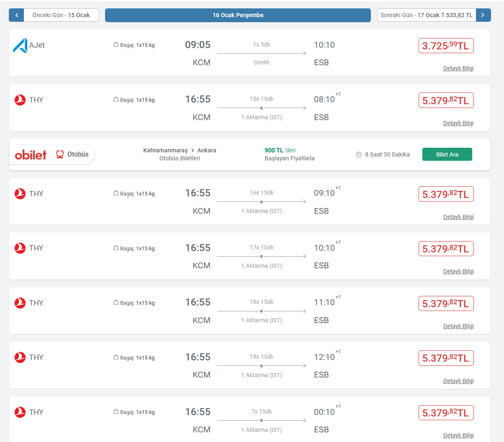Select the 16 Ocak Perşembe date tab
504x442 pixels.
pos(238,15)
